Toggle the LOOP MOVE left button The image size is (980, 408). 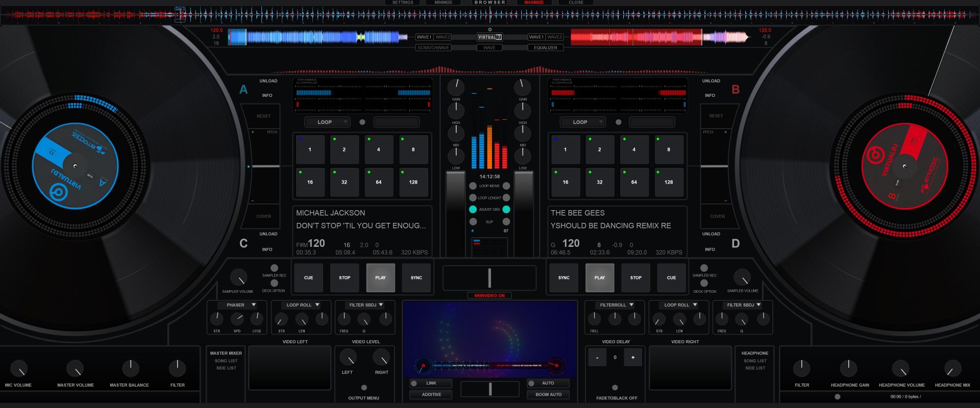473,186
